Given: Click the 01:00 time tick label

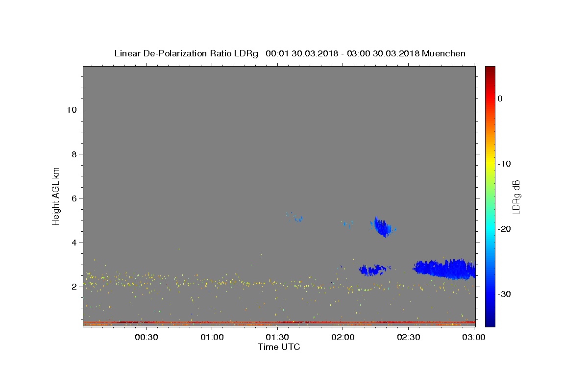Looking at the screenshot, I should pyautogui.click(x=212, y=338).
